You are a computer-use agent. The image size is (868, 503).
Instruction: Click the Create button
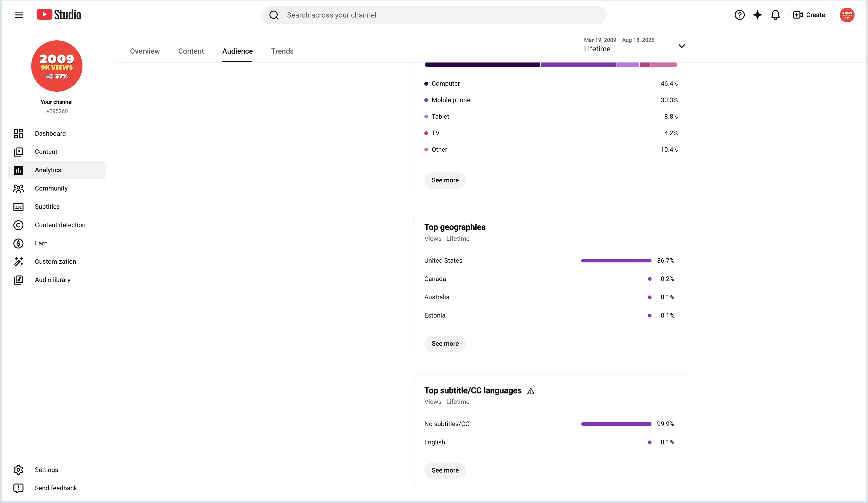[x=810, y=15]
